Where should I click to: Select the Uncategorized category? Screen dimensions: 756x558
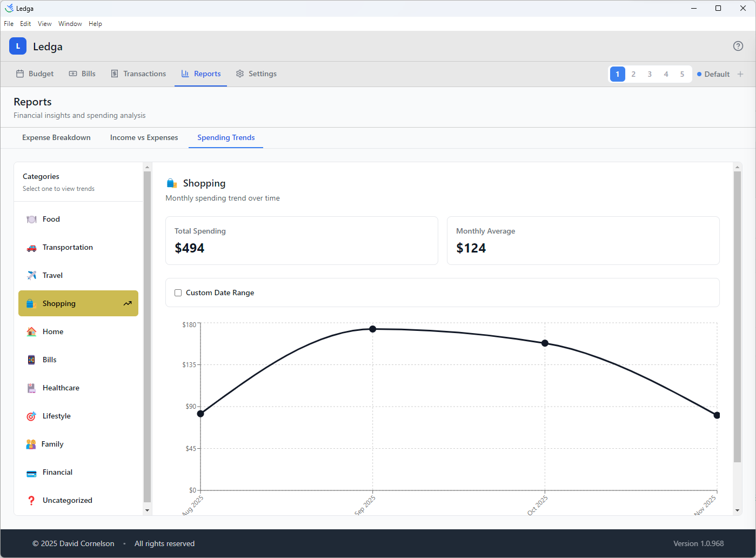[x=78, y=500]
